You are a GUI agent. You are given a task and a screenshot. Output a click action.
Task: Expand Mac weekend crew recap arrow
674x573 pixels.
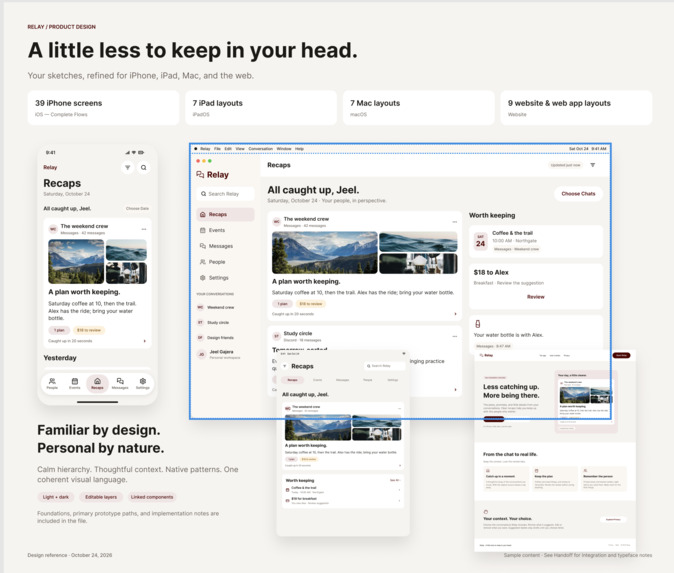coord(456,314)
